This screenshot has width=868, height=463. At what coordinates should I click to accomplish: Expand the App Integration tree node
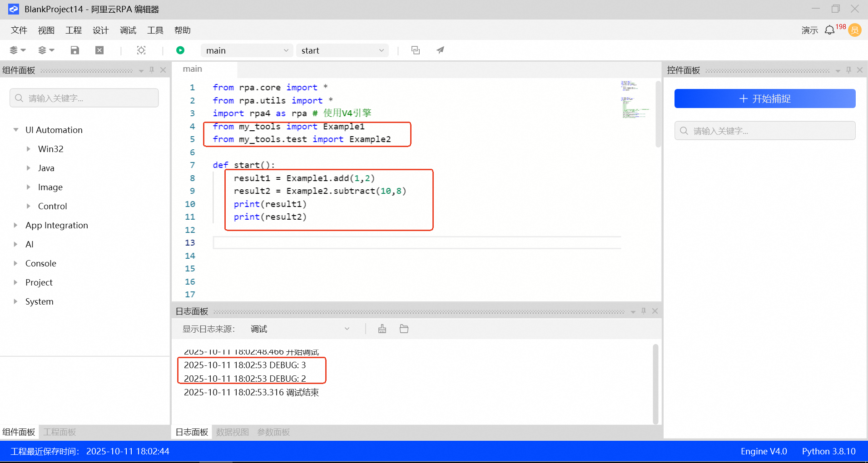click(x=16, y=225)
